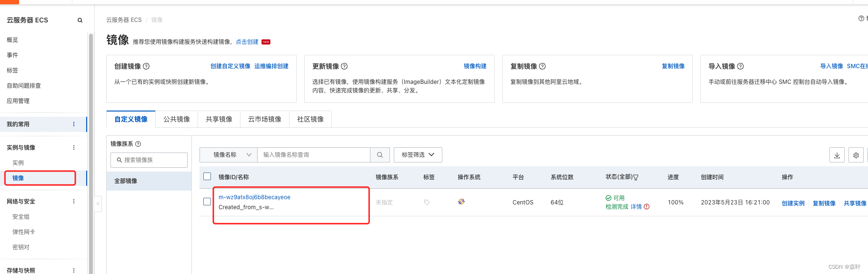Open the 存储与快照 three-dot menu

(x=74, y=270)
